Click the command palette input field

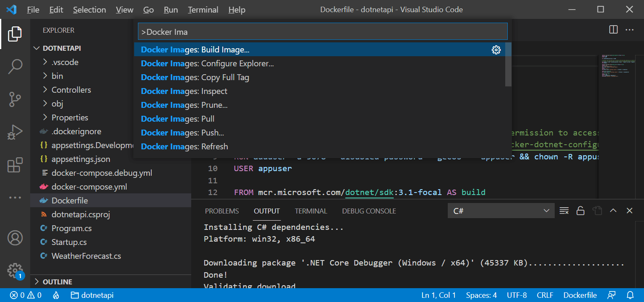322,32
